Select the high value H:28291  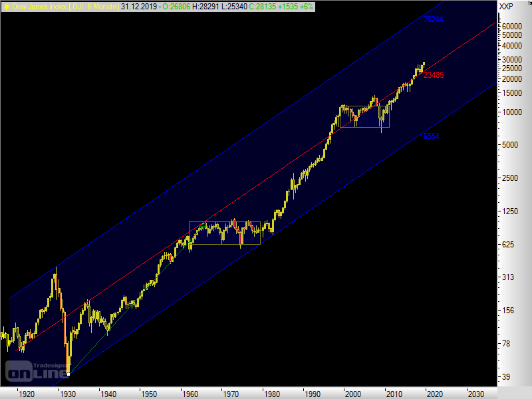(x=205, y=7)
